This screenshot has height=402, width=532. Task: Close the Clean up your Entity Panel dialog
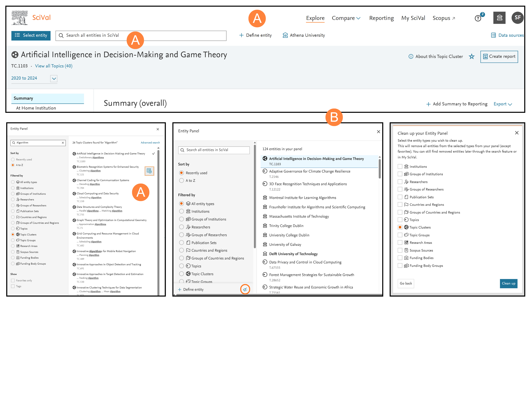coord(517,133)
